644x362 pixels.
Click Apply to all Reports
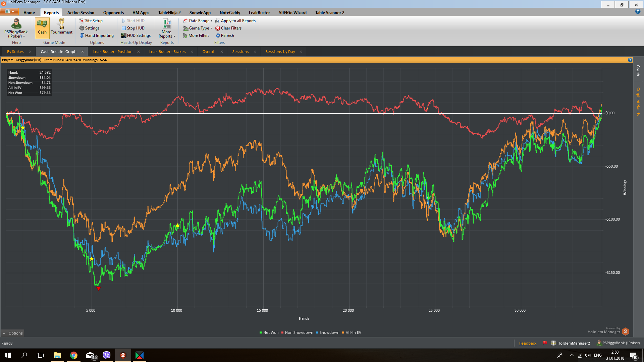click(235, 21)
